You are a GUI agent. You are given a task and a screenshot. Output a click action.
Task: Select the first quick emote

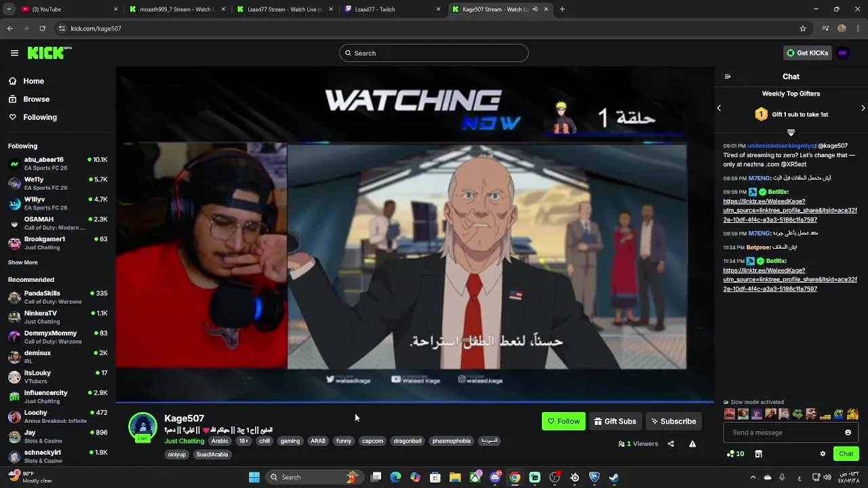730,413
